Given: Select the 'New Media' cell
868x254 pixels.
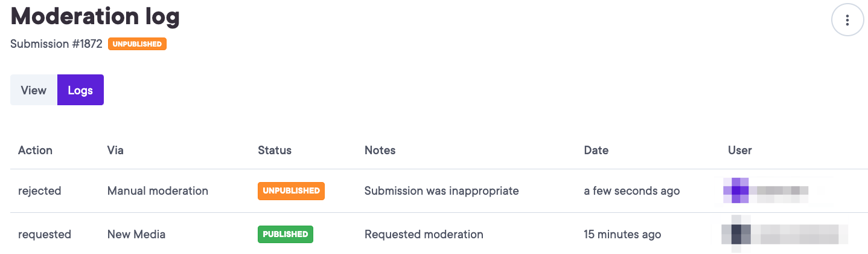Looking at the screenshot, I should click(x=136, y=234).
